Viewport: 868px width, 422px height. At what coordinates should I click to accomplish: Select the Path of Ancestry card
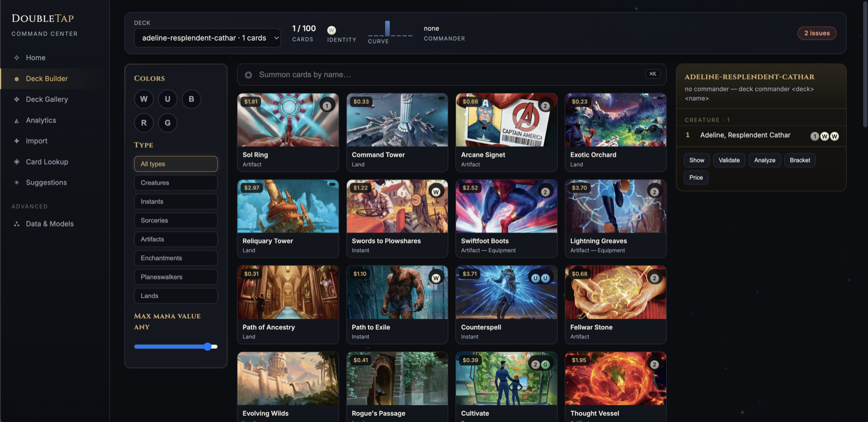coord(288,305)
